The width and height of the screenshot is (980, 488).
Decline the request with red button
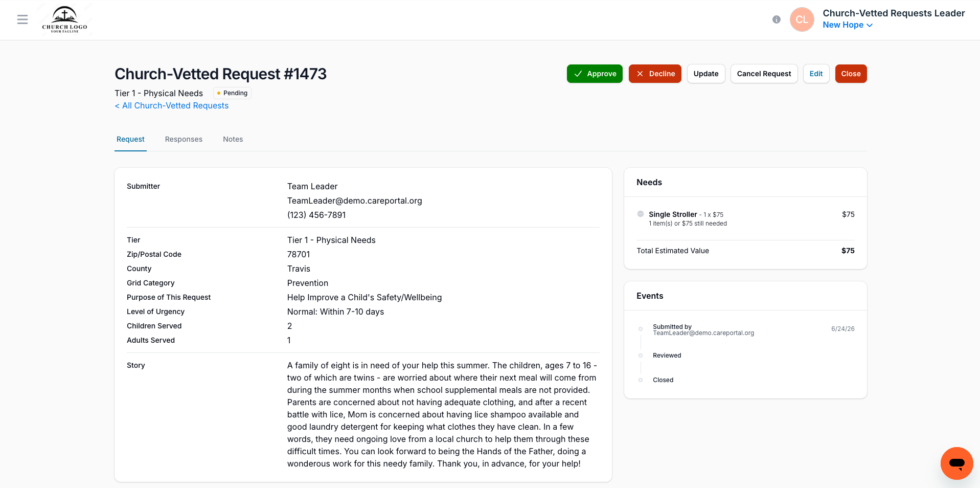point(655,74)
